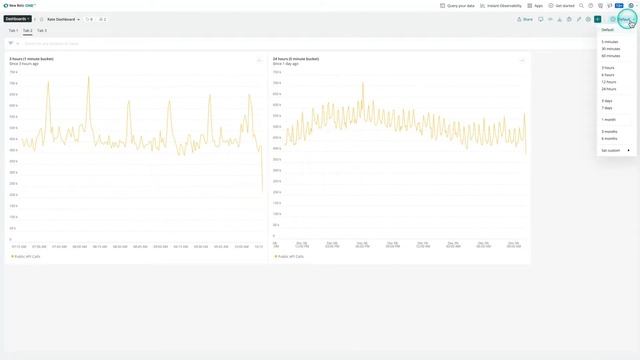The height and width of the screenshot is (360, 640).
Task: Click the filter funnel icon
Action: click(x=11, y=43)
